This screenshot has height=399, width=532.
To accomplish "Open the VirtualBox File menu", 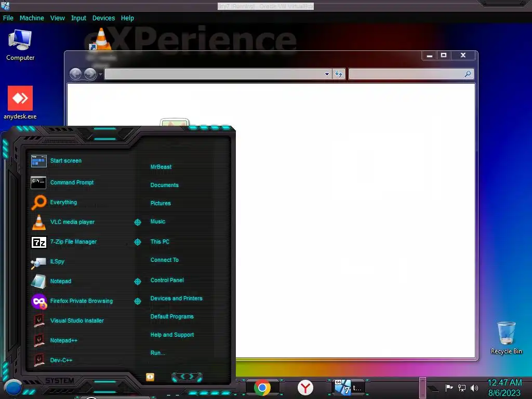I will coord(8,18).
